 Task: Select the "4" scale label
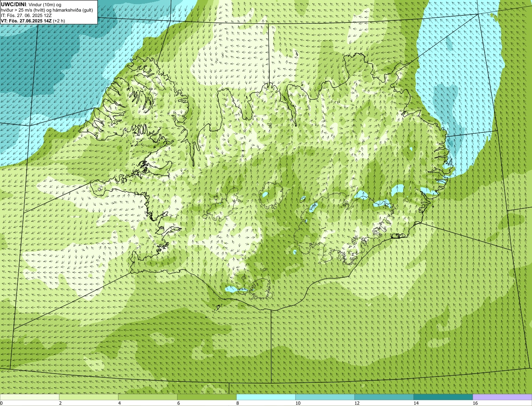(x=119, y=403)
